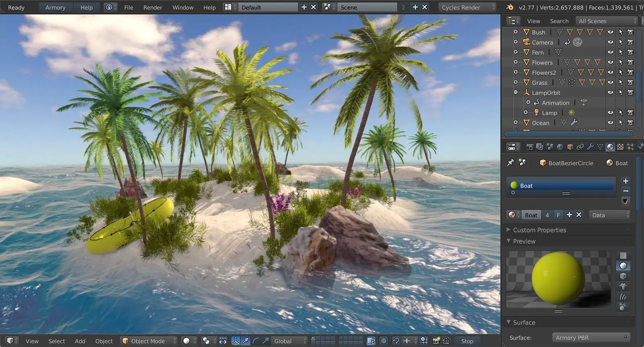The width and height of the screenshot is (644, 347).
Task: Expand the Custom Properties panel
Action: pyautogui.click(x=539, y=230)
